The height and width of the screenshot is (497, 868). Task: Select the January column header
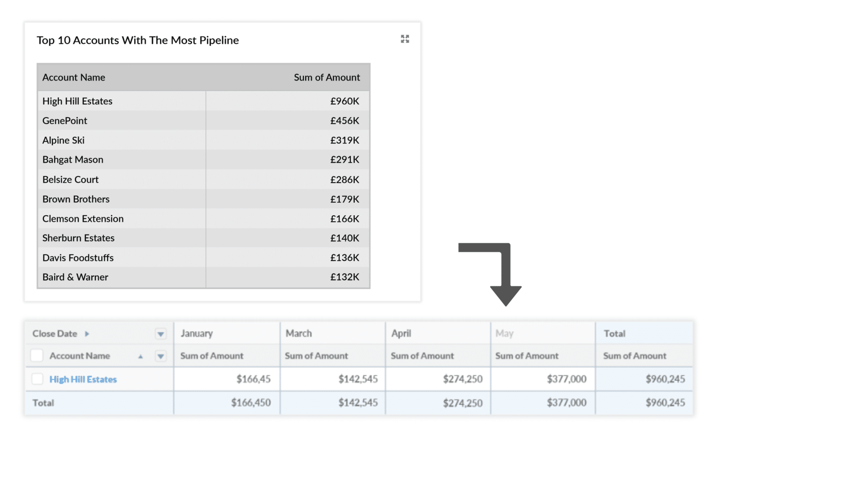pos(197,333)
